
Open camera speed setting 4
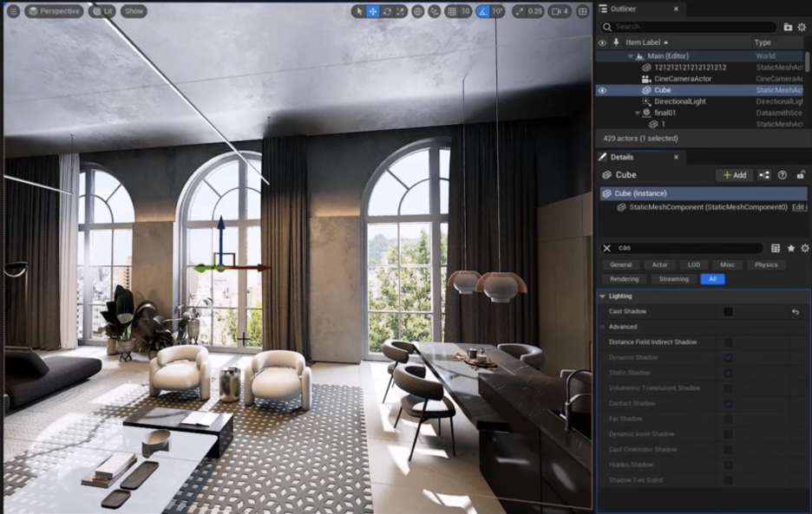(x=560, y=11)
